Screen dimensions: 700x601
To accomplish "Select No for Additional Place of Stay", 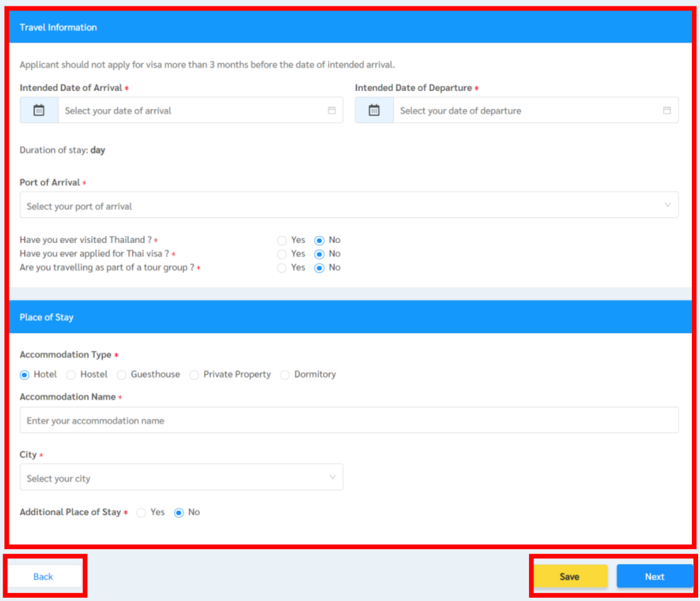I will click(178, 513).
